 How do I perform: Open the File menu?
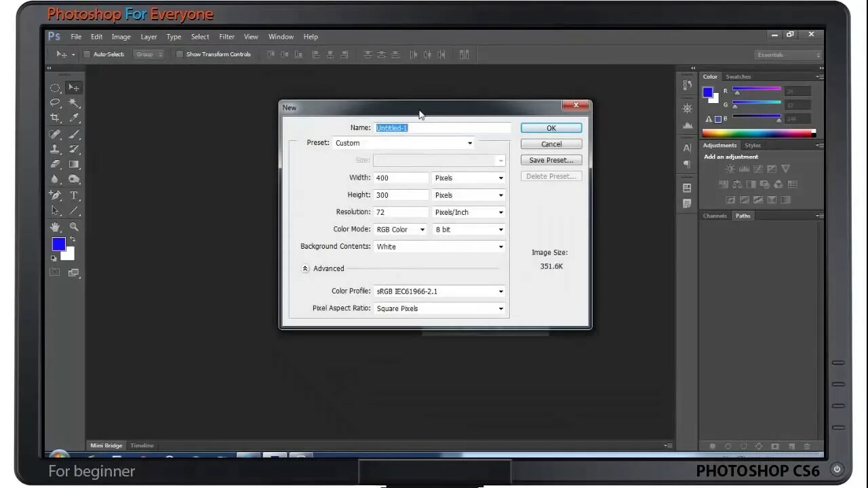pos(76,37)
